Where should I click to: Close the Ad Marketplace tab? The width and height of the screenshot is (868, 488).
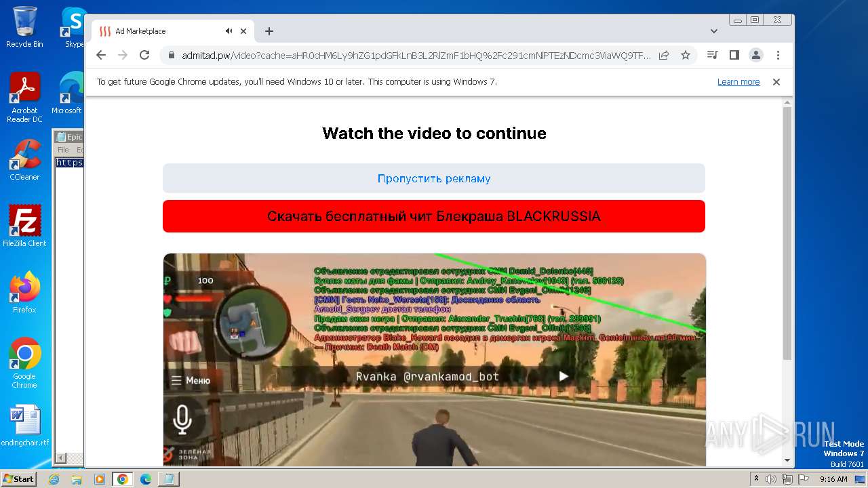245,31
